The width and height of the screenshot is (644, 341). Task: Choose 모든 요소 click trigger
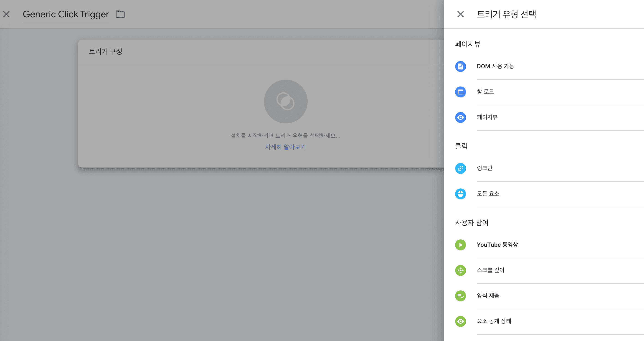pos(488,194)
